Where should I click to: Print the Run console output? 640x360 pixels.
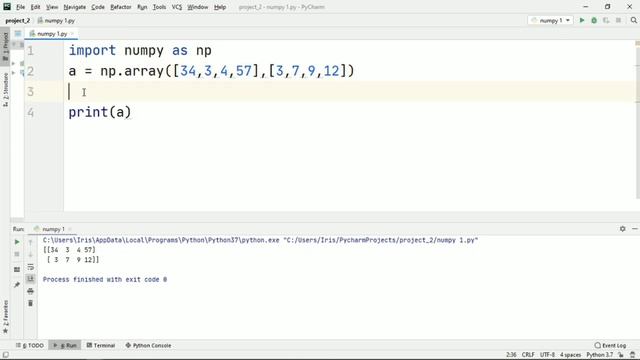[30, 291]
